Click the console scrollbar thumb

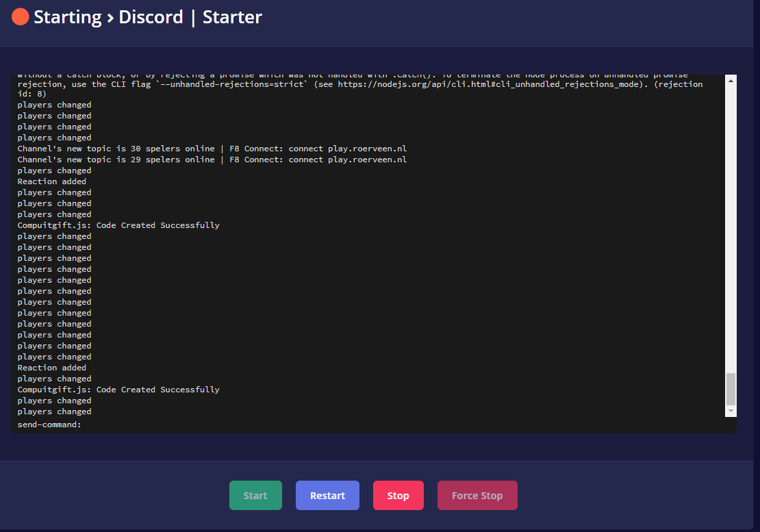[731, 389]
